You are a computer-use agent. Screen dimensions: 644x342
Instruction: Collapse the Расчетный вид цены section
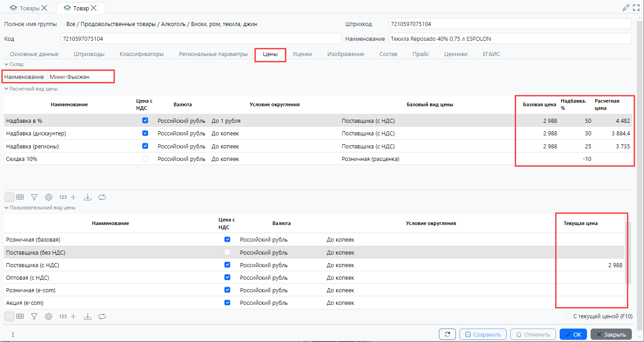6,89
